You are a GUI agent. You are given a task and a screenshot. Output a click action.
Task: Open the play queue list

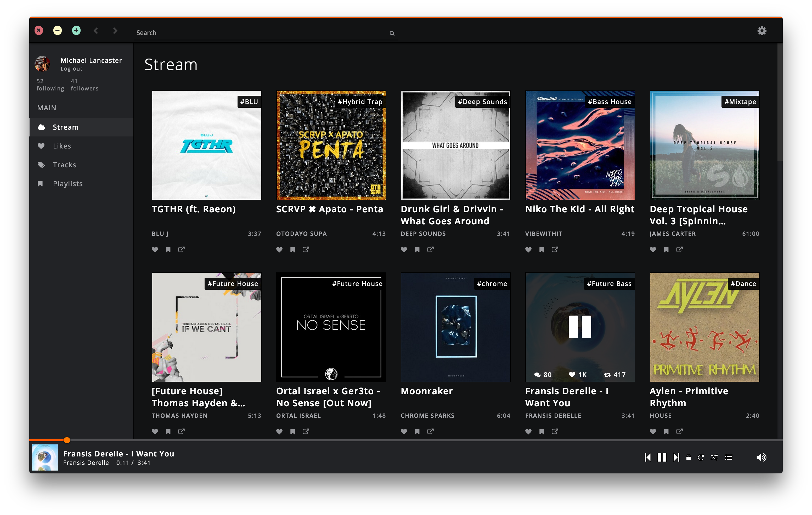coord(729,457)
